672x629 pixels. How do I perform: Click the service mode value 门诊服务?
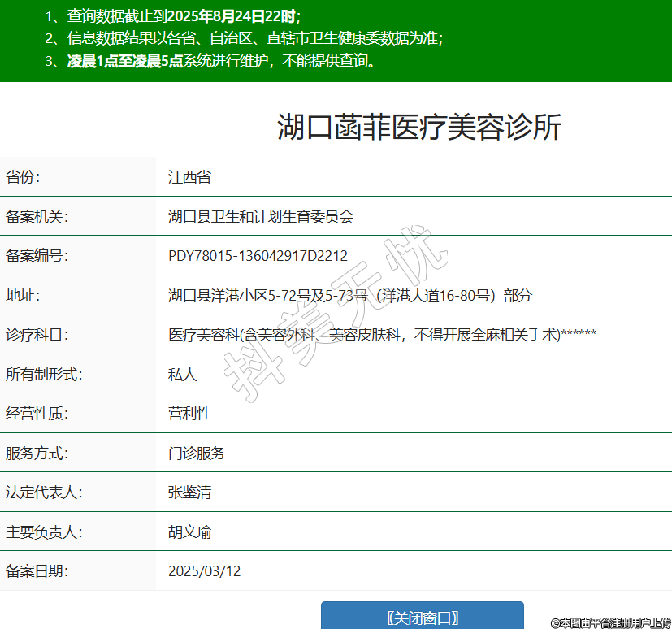(x=197, y=453)
